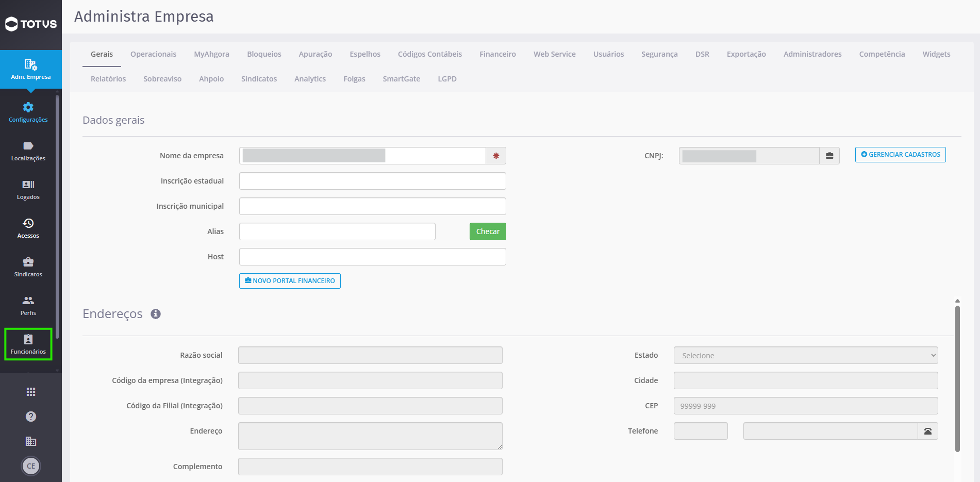Screen dimensions: 980x482
Task: Open Perfis people icon in sidebar
Action: pos(28,301)
